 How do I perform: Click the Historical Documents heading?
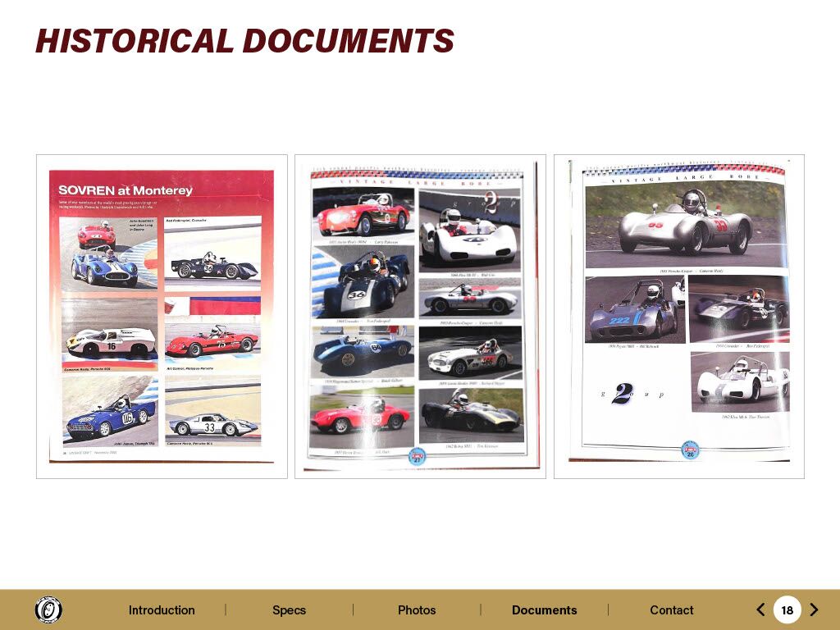[x=244, y=41]
